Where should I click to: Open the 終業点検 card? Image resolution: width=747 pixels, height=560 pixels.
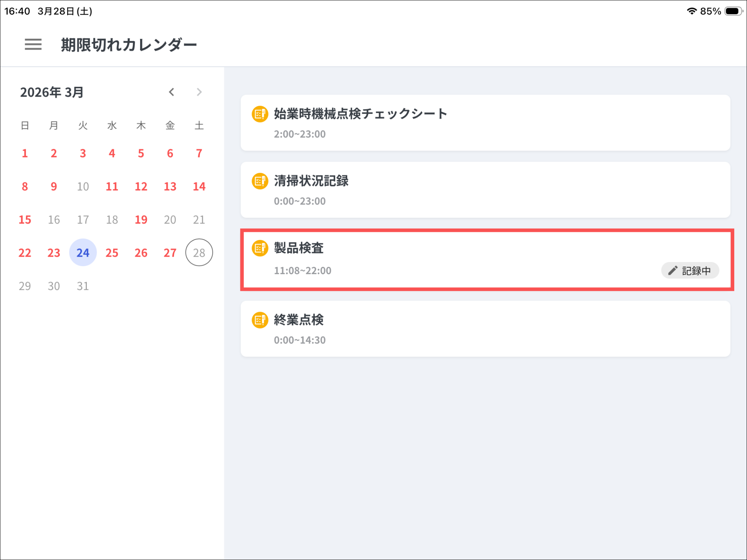click(485, 329)
